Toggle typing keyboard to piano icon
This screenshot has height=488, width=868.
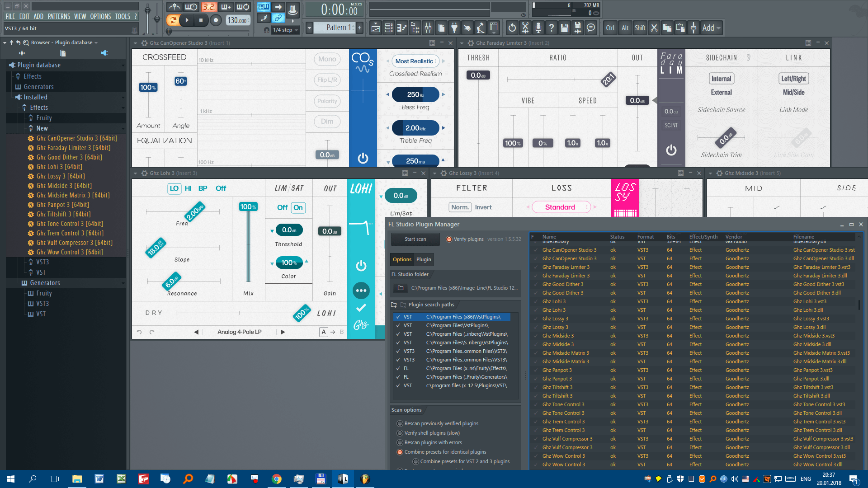coord(263,7)
